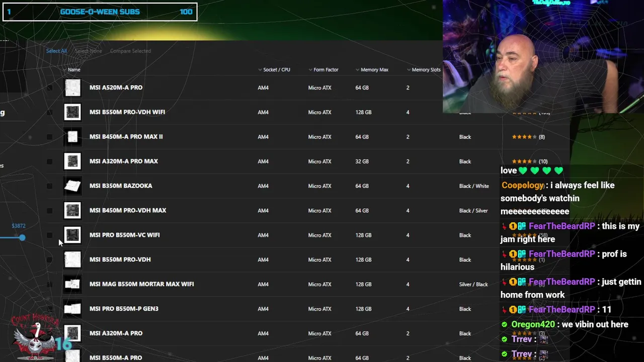Image resolution: width=644 pixels, height=362 pixels.
Task: Click the MSI MAG B550M MORTAR MAX WIFI thumbnail
Action: 72,285
